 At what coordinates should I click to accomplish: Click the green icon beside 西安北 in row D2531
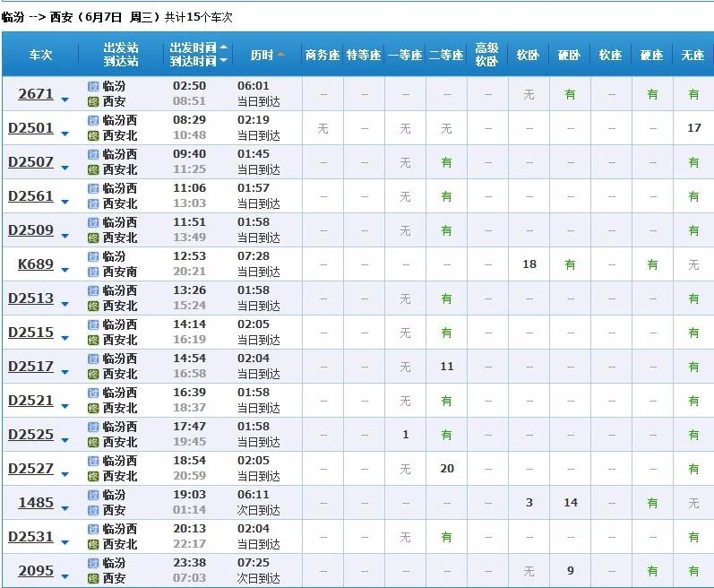pos(93,544)
